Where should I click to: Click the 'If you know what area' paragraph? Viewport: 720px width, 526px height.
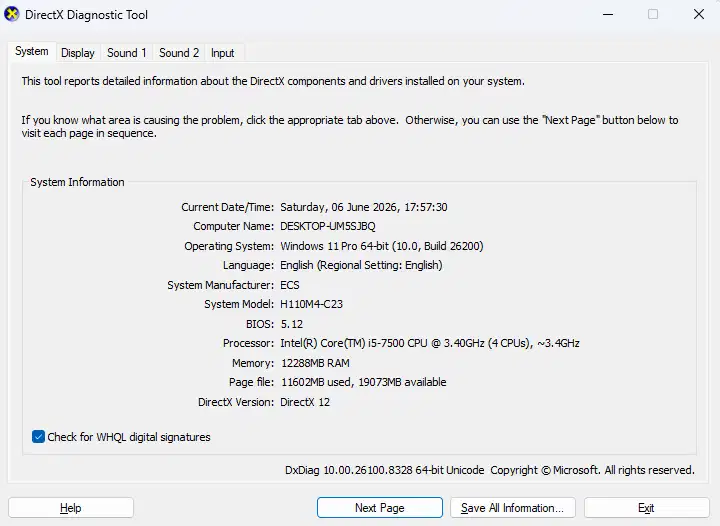[x=350, y=127]
